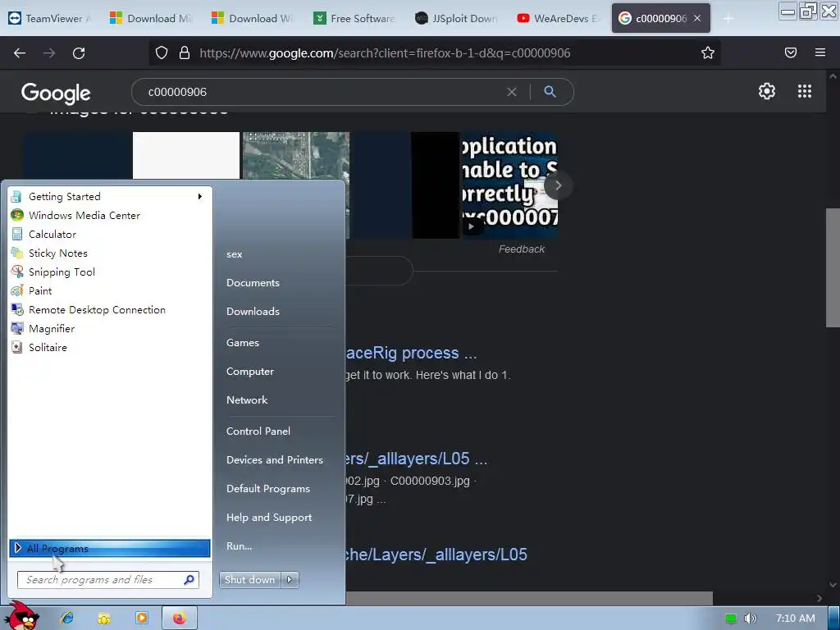Open the sex user folder
Image resolution: width=840 pixels, height=630 pixels.
click(234, 254)
